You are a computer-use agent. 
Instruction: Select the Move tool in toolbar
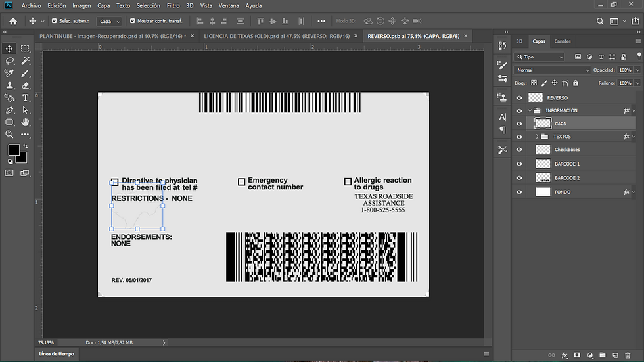[9, 49]
